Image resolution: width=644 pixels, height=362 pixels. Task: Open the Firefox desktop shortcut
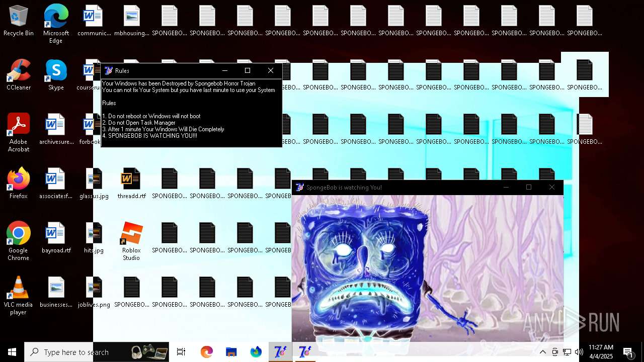(x=19, y=184)
